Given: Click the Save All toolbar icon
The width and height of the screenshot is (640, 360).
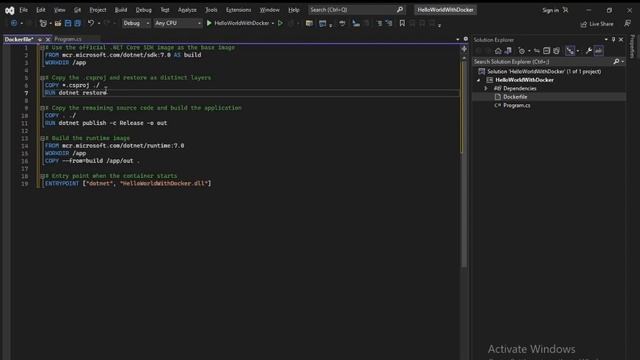Looking at the screenshot, I should coord(77,23).
